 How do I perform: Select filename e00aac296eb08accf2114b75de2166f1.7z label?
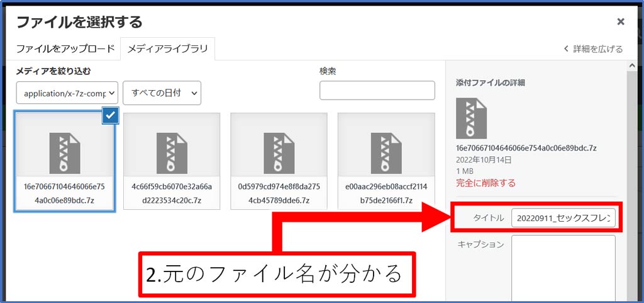pos(386,193)
